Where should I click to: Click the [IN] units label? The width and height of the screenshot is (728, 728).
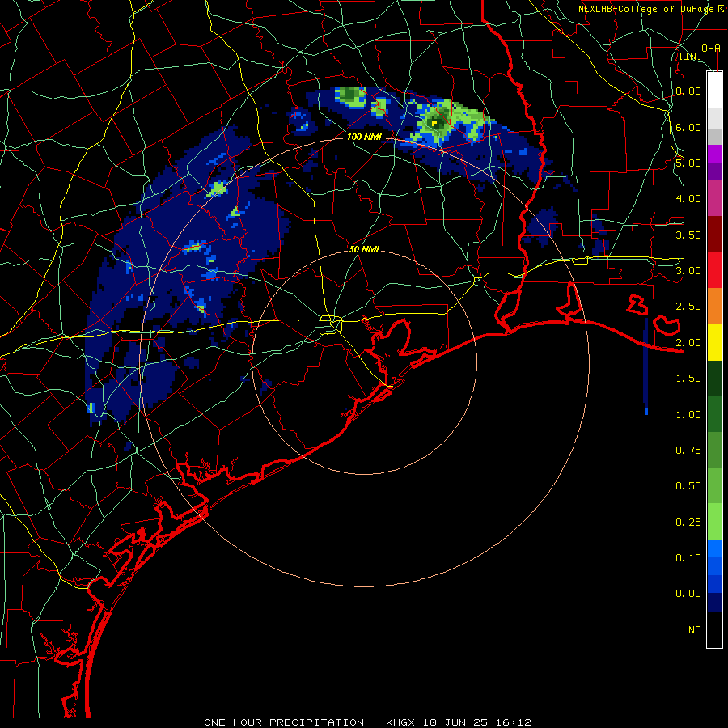[x=691, y=56]
